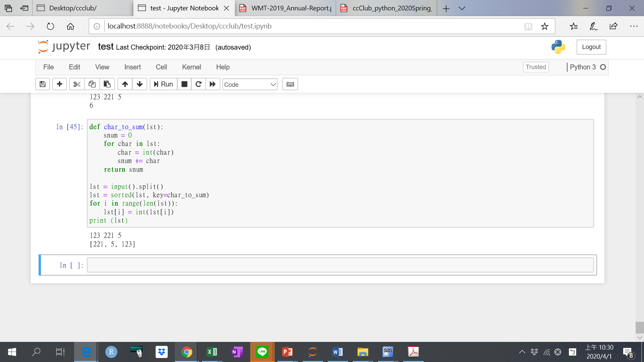Open the cell type dropdown showing Code
The image size is (644, 362).
(x=250, y=84)
